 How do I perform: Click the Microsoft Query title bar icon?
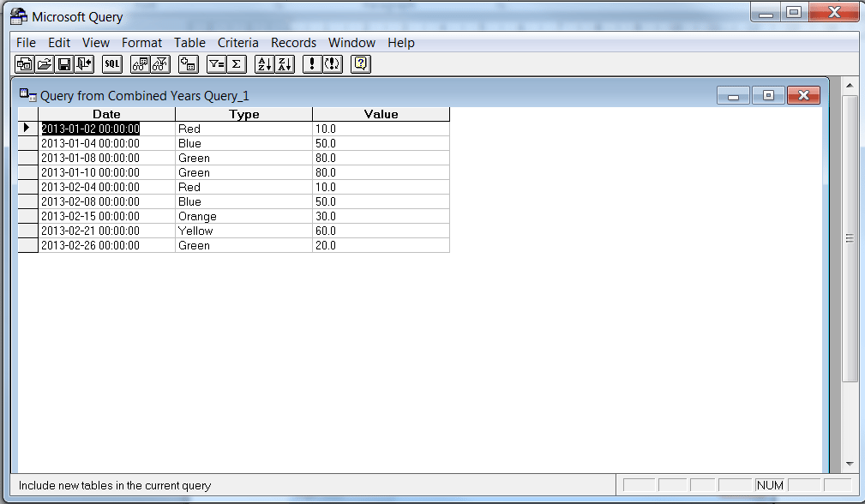(19, 16)
